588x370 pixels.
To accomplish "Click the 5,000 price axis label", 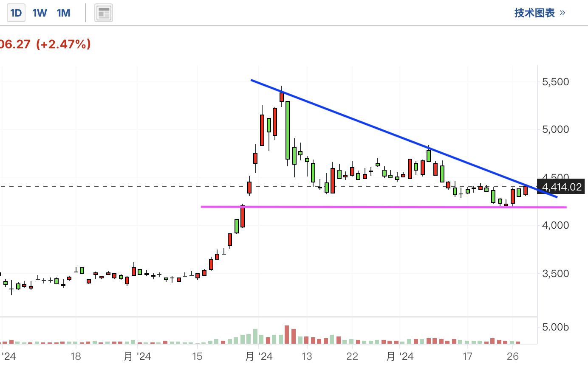I will (x=555, y=129).
